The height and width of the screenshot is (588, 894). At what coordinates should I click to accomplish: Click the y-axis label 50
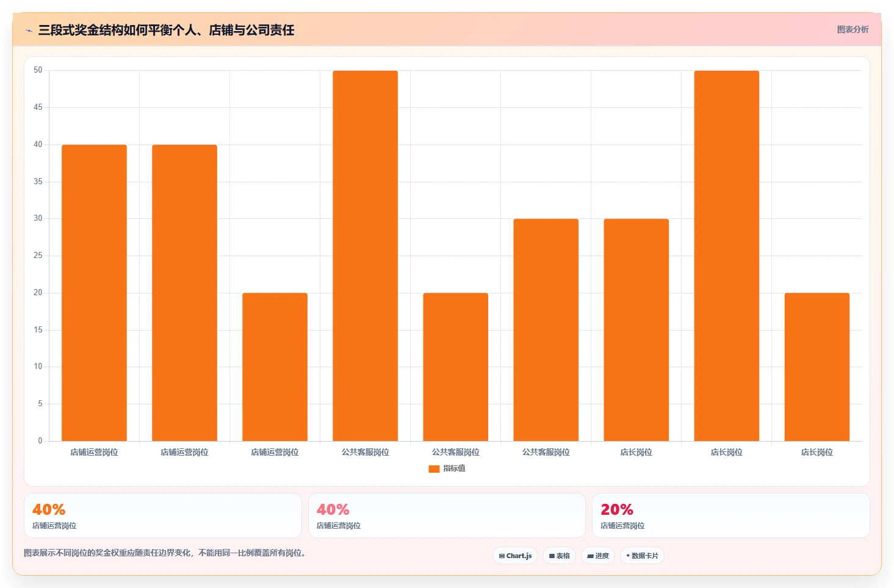[x=38, y=70]
